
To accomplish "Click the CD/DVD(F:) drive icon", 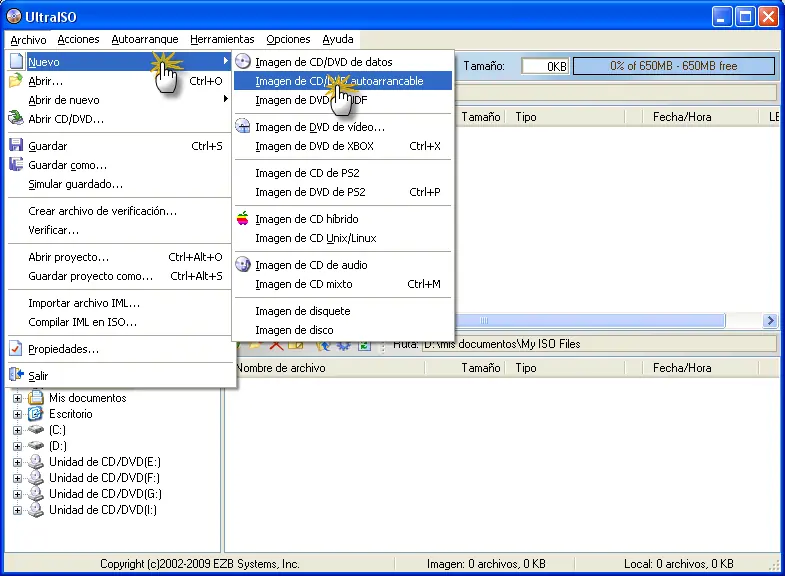I will [x=36, y=477].
